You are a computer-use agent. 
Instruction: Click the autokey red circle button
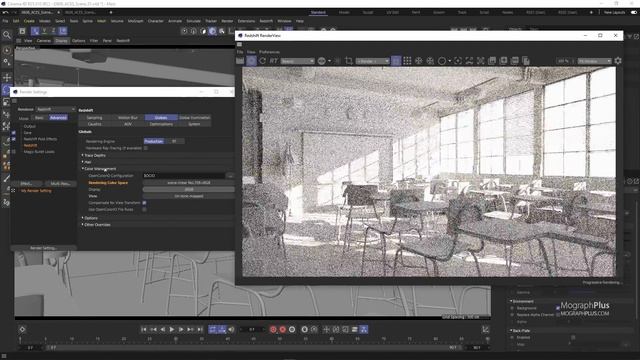[x=282, y=329]
